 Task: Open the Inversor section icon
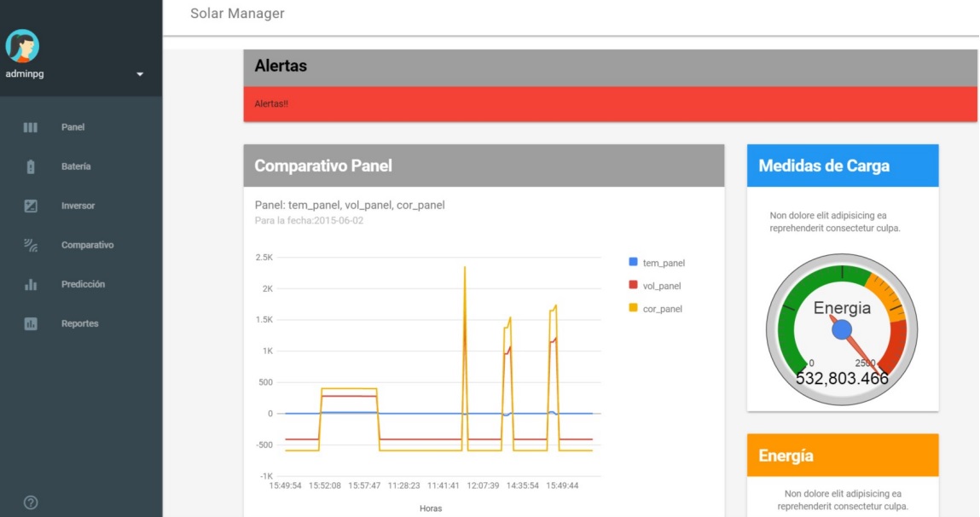point(29,206)
